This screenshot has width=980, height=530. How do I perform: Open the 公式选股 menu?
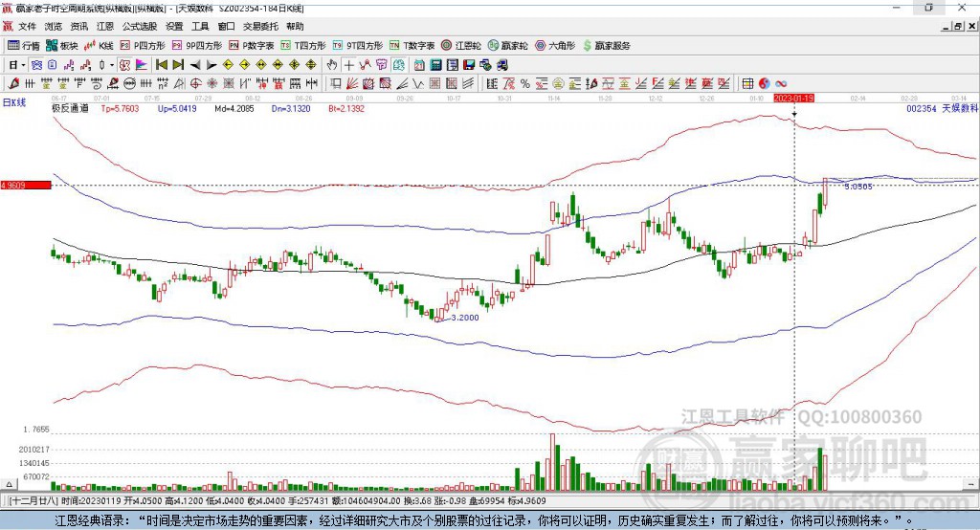(140, 26)
